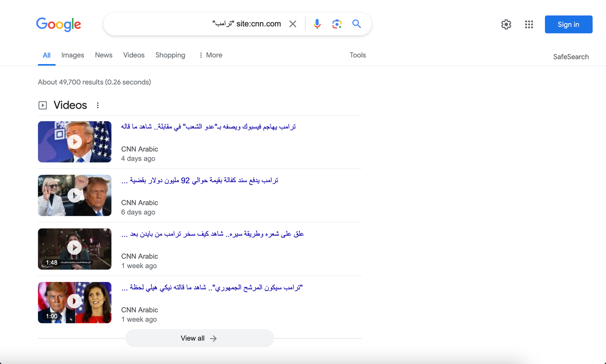Switch to the News tab

coord(103,55)
